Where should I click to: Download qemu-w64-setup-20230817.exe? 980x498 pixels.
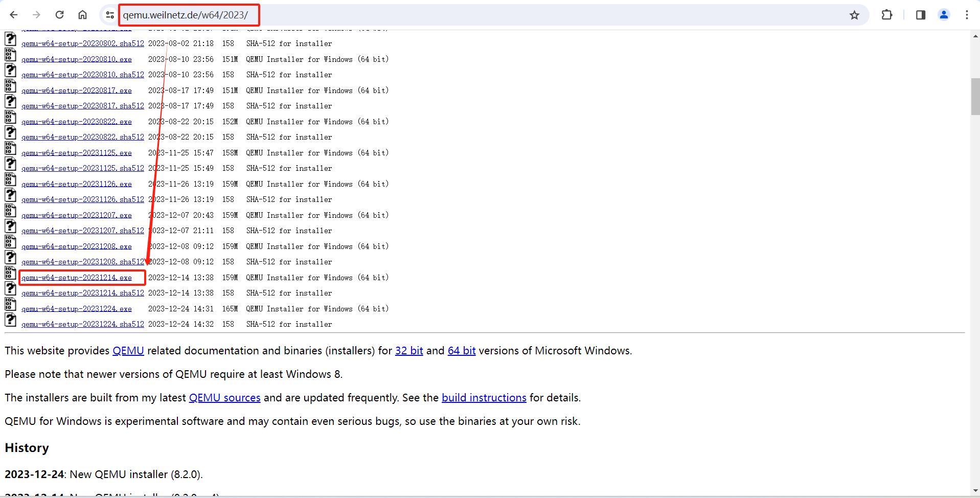click(77, 90)
